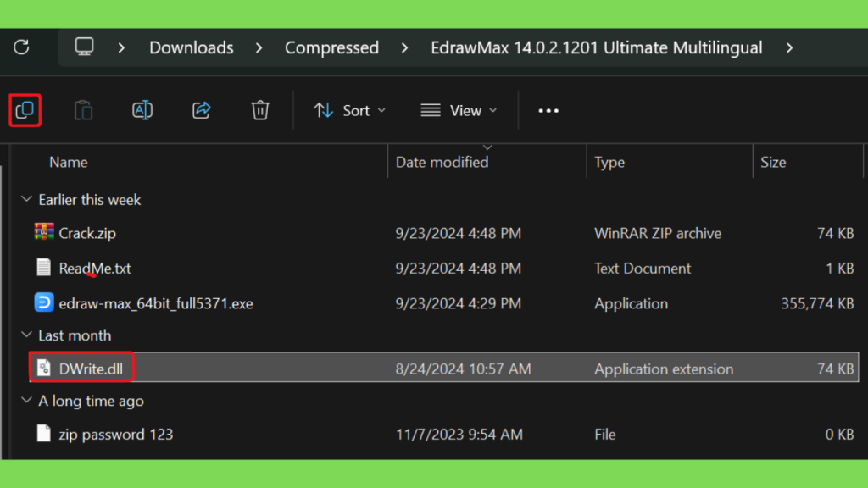Select the Crack.zip file name

click(x=87, y=233)
